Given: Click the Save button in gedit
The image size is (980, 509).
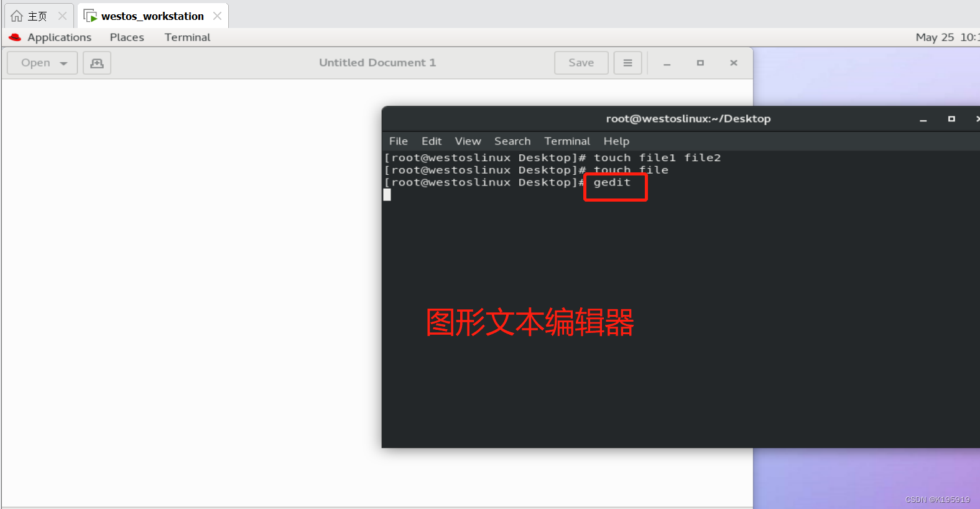Looking at the screenshot, I should 581,63.
